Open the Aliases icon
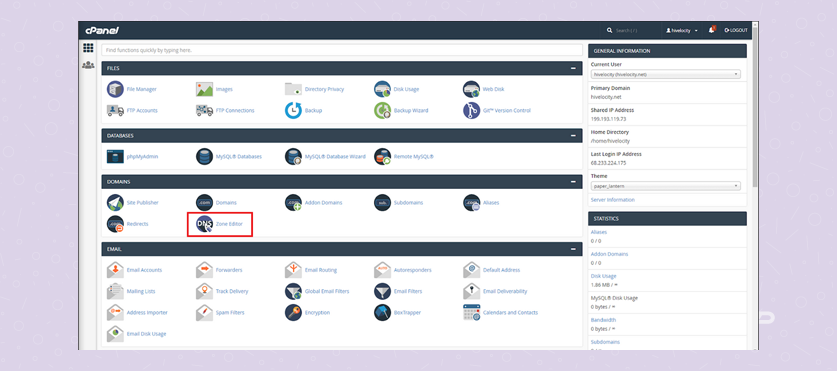Image resolution: width=837 pixels, height=371 pixels. 471,203
